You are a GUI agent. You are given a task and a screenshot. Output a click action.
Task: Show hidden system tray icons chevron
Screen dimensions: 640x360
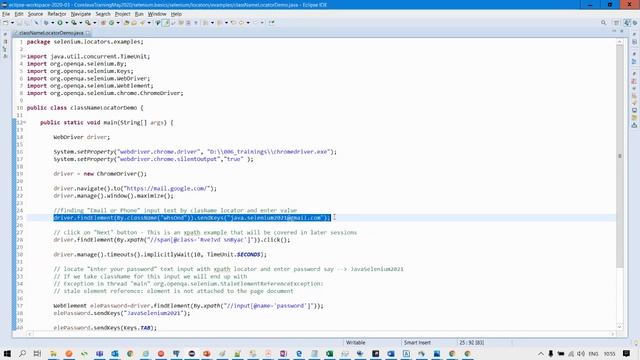pyautogui.click(x=541, y=354)
